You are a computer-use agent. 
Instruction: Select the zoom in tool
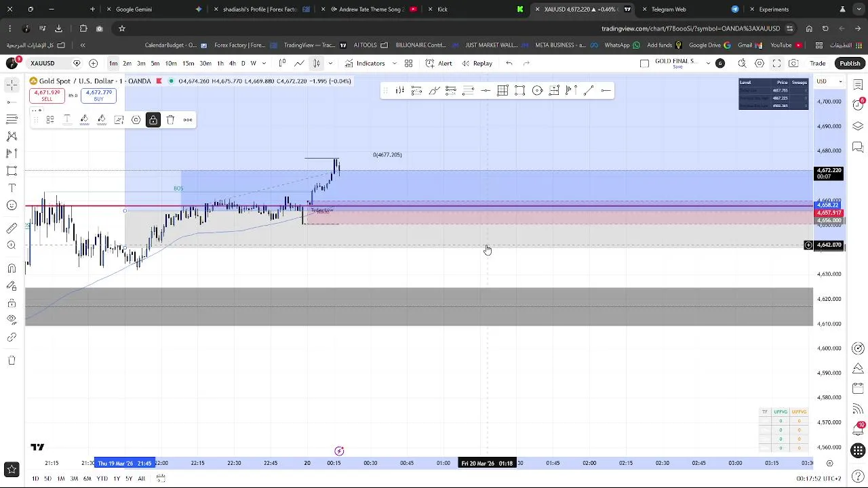pos(12,245)
